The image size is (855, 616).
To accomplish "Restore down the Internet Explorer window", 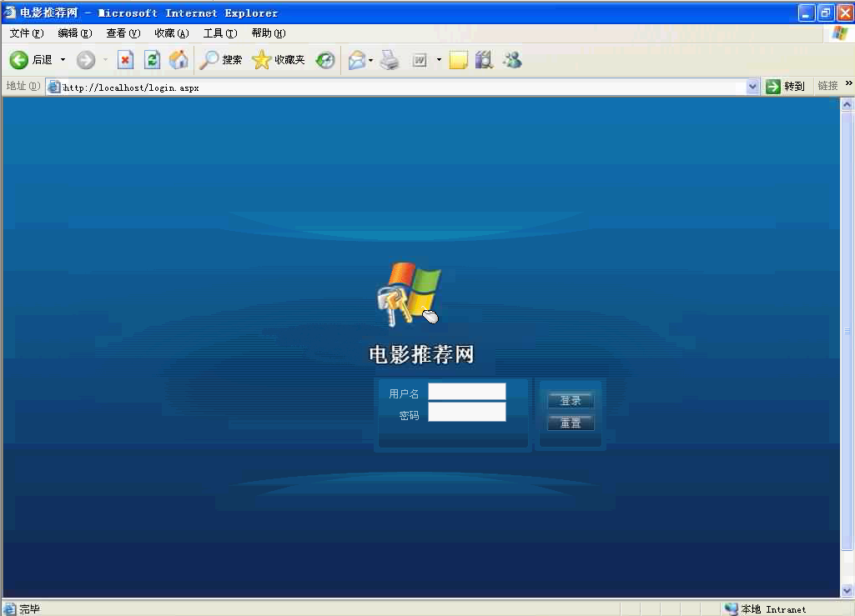I will [x=826, y=13].
